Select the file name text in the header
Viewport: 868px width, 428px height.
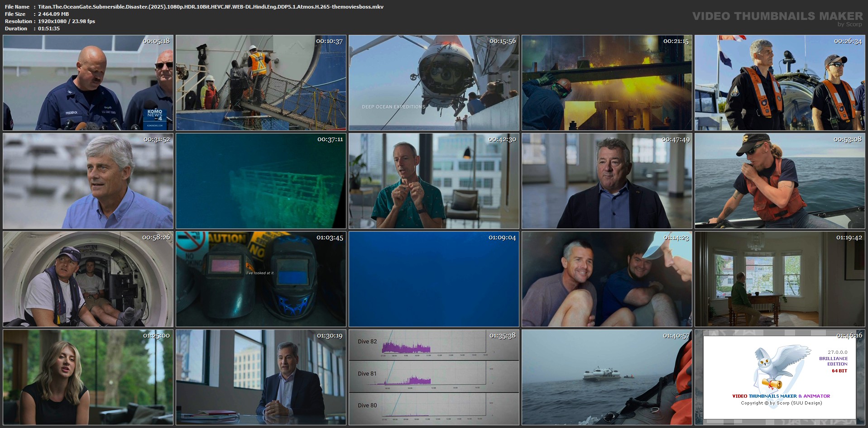tap(211, 7)
